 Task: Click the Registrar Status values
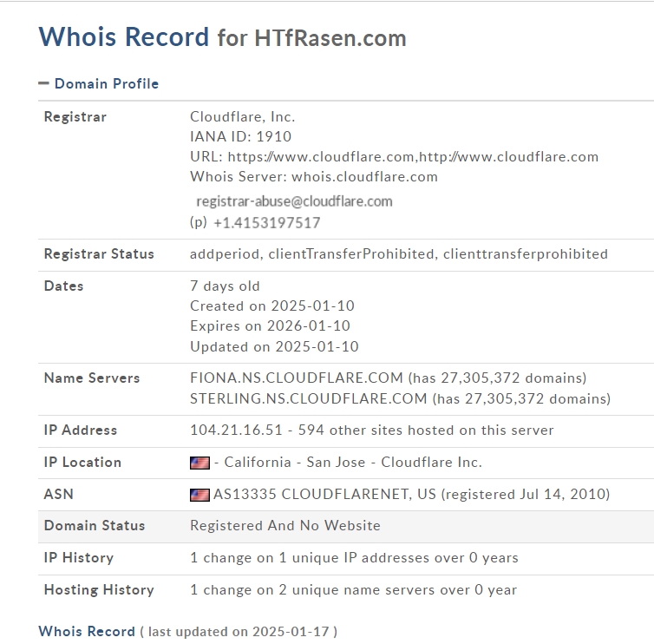[399, 253]
